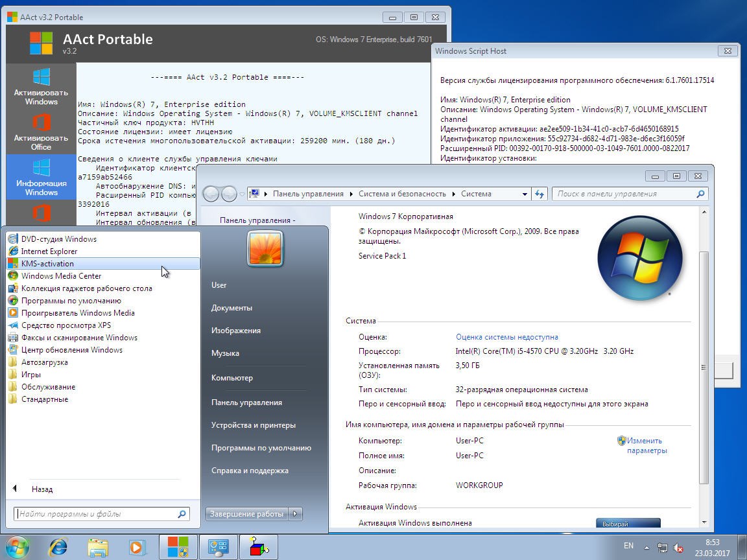Screen dimensions: 747x560
Task: Click the volume muted tray icon
Action: [678, 548]
